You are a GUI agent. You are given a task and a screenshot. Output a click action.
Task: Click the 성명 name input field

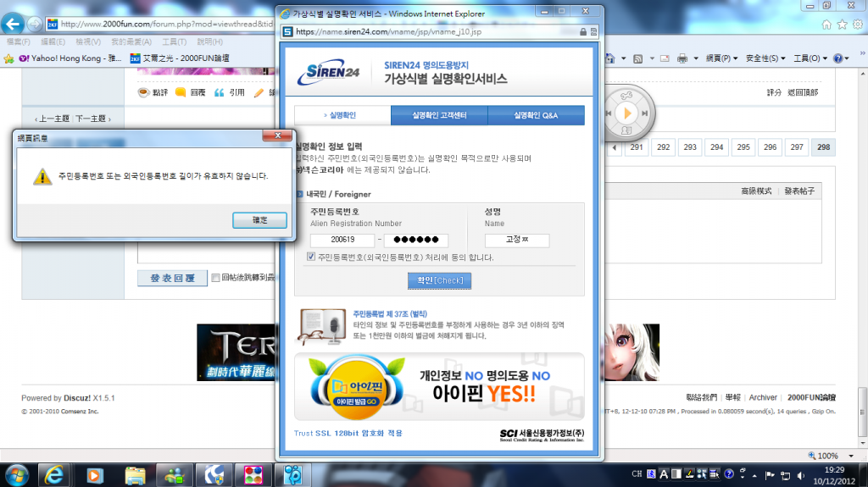tap(517, 241)
